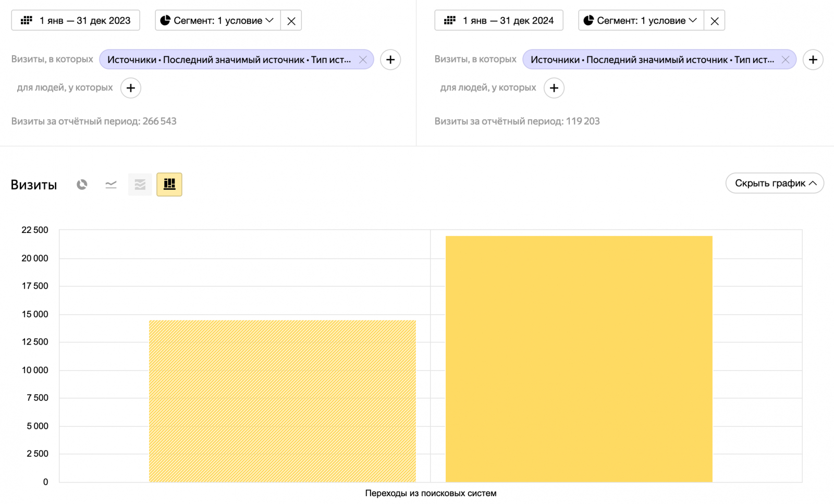Collapse chart with Скрыть график button
834x504 pixels.
tap(775, 183)
